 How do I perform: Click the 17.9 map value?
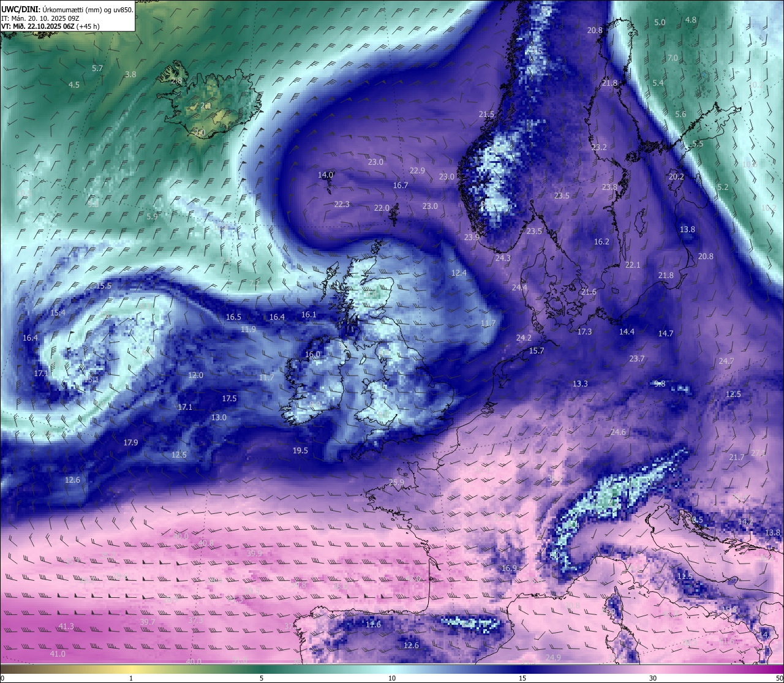130,442
